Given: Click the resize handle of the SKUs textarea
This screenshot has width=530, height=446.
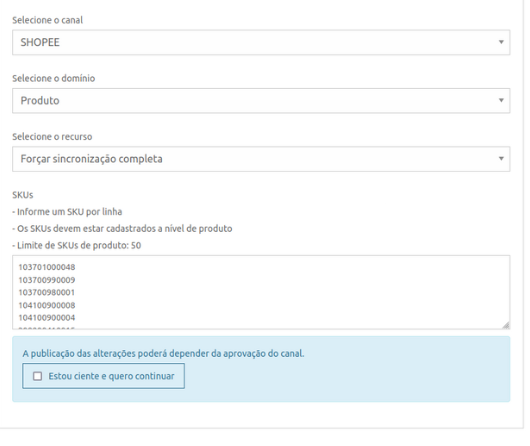Looking at the screenshot, I should [506, 325].
